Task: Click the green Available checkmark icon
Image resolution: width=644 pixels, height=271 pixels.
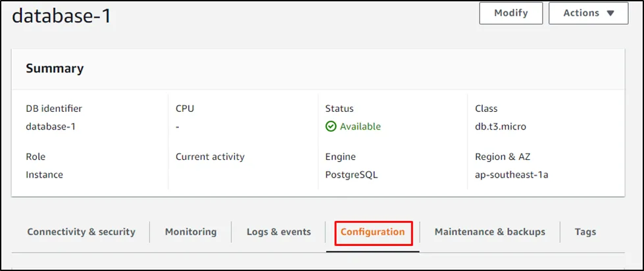Action: pyautogui.click(x=331, y=126)
